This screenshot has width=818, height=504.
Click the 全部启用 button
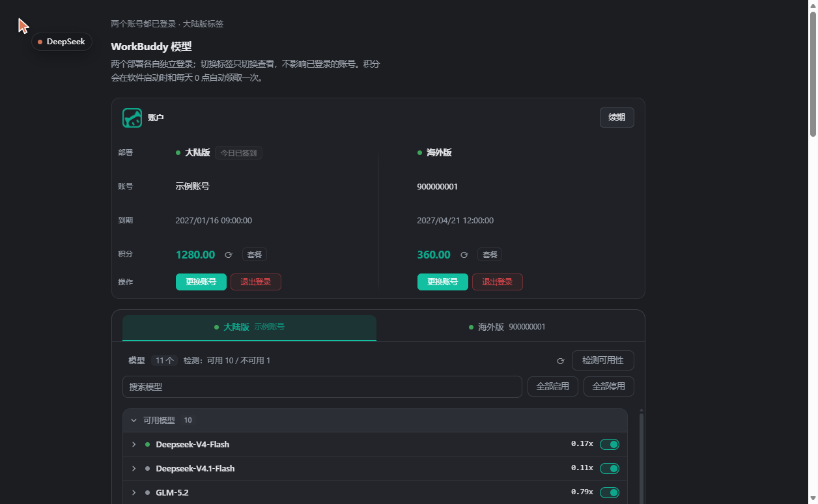[x=553, y=387]
